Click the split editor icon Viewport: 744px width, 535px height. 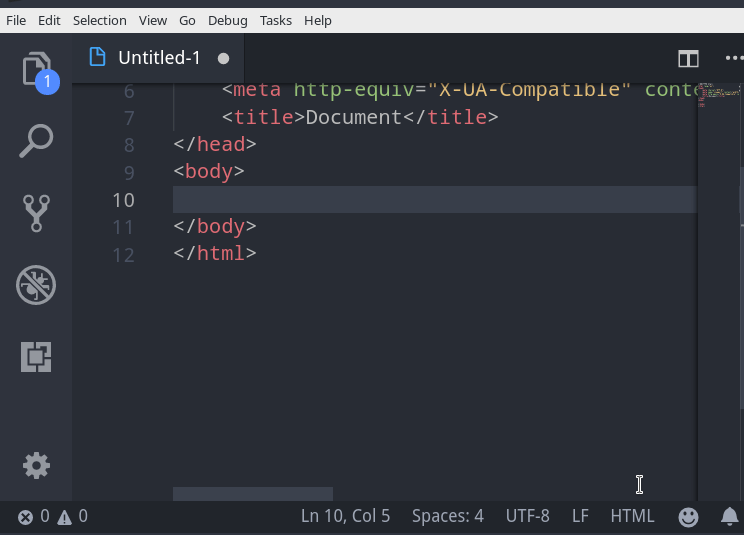pos(688,59)
